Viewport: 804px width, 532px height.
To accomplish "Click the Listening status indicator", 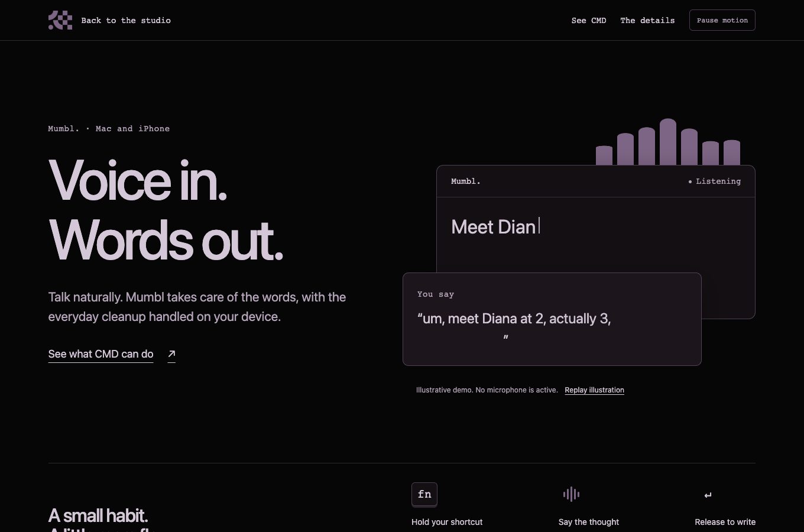I will (x=714, y=181).
